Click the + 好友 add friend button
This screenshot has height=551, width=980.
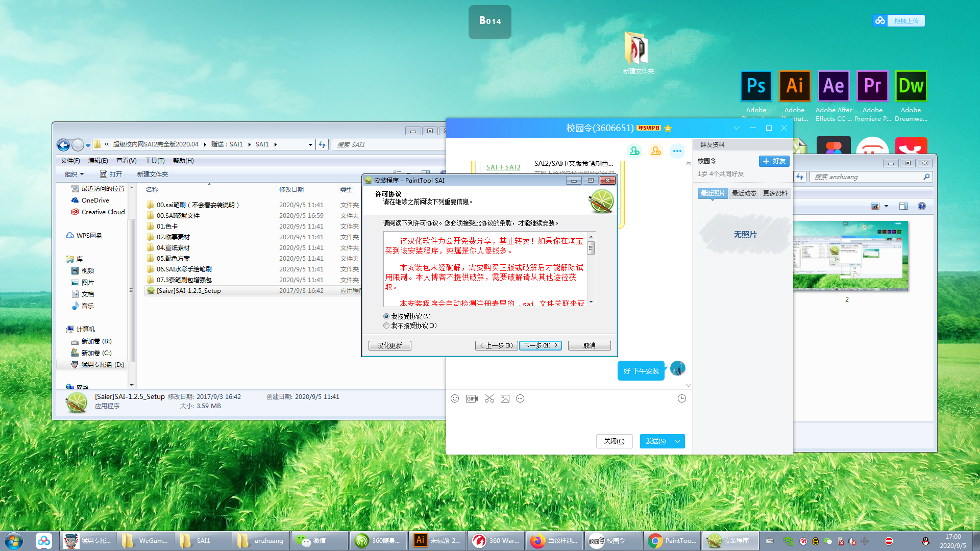(x=774, y=161)
